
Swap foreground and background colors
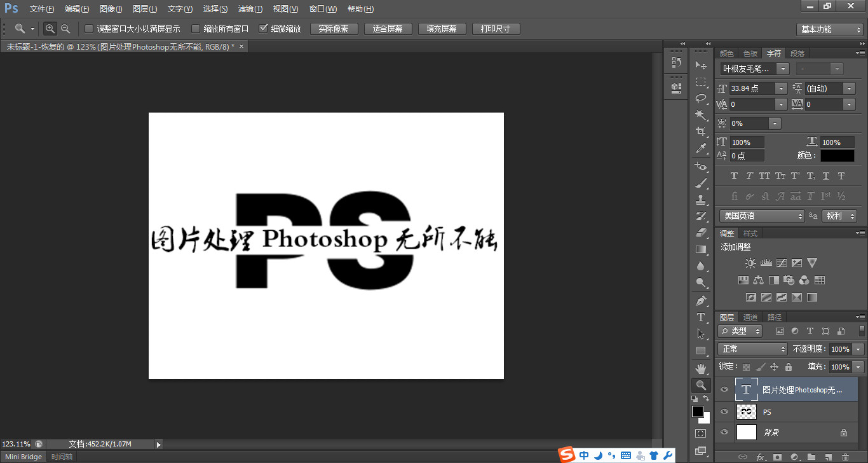(x=706, y=398)
